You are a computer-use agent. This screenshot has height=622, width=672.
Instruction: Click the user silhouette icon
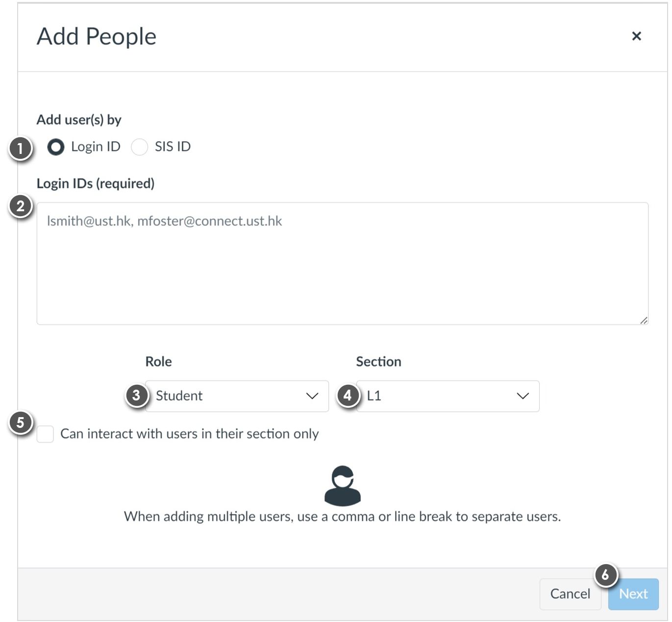click(343, 486)
